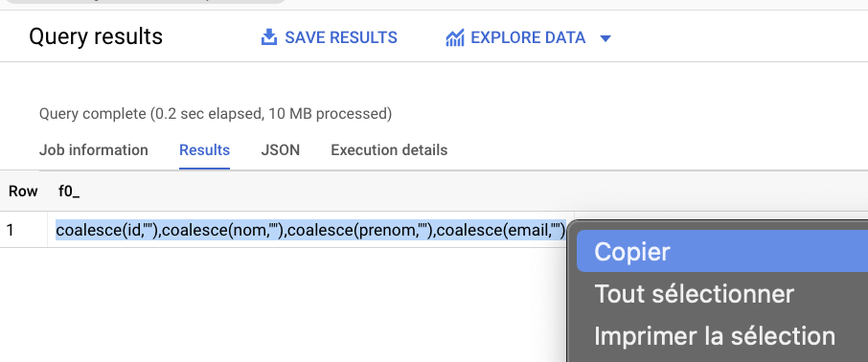The width and height of the screenshot is (868, 362).
Task: Click the f0_ column header
Action: 70,192
